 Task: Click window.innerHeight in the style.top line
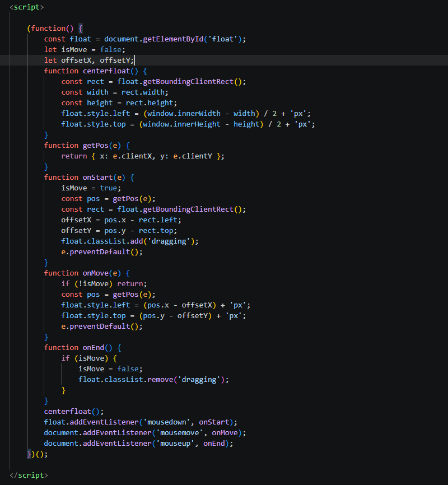[181, 124]
